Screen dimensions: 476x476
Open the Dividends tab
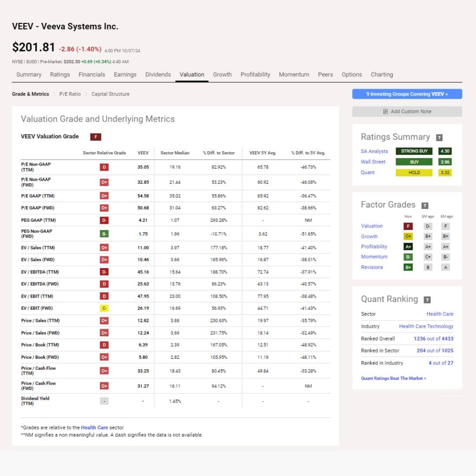[158, 74]
